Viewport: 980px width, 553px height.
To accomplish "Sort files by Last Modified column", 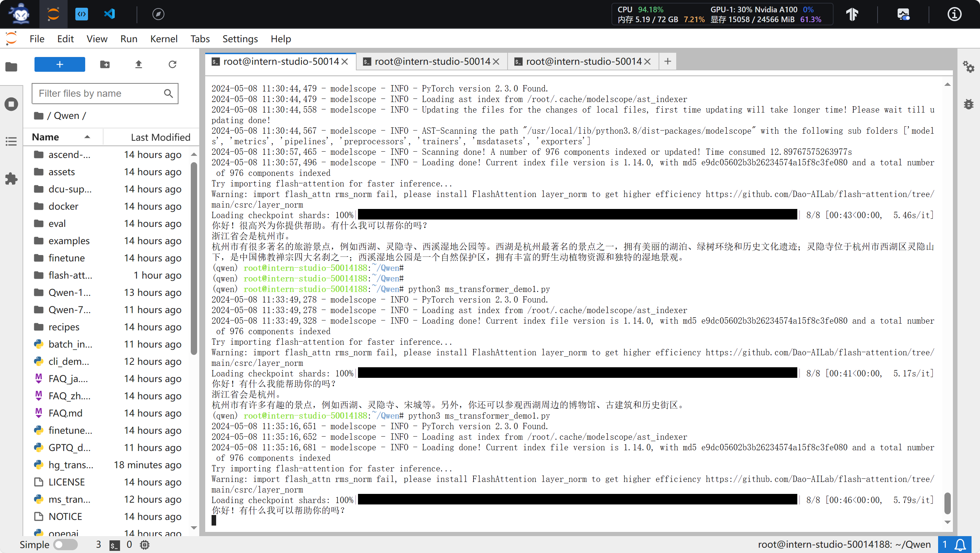I will pyautogui.click(x=151, y=137).
